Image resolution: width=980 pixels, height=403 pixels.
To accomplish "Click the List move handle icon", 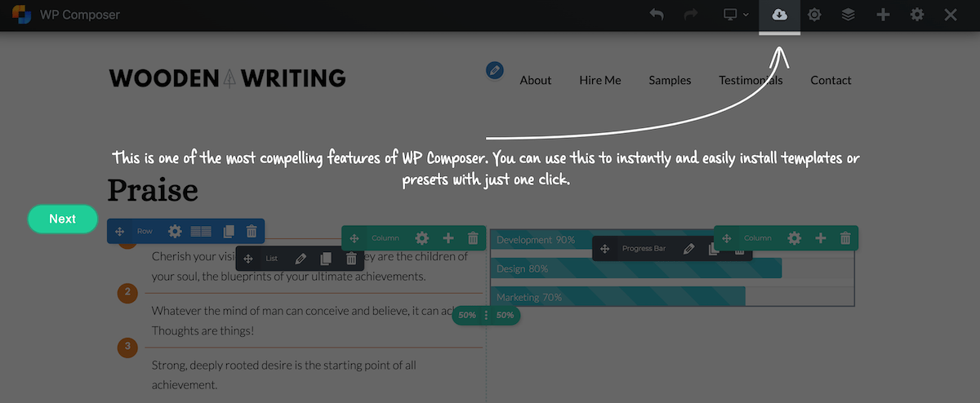I will [x=247, y=259].
